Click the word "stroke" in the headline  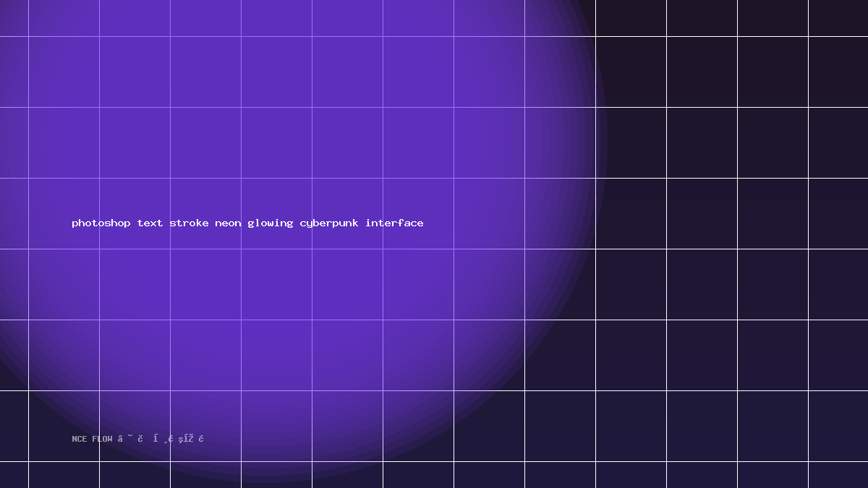[189, 223]
